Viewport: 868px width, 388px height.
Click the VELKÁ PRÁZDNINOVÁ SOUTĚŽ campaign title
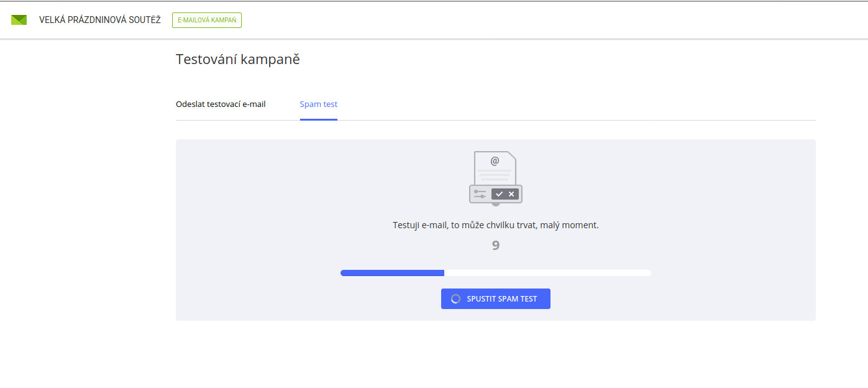tap(100, 20)
